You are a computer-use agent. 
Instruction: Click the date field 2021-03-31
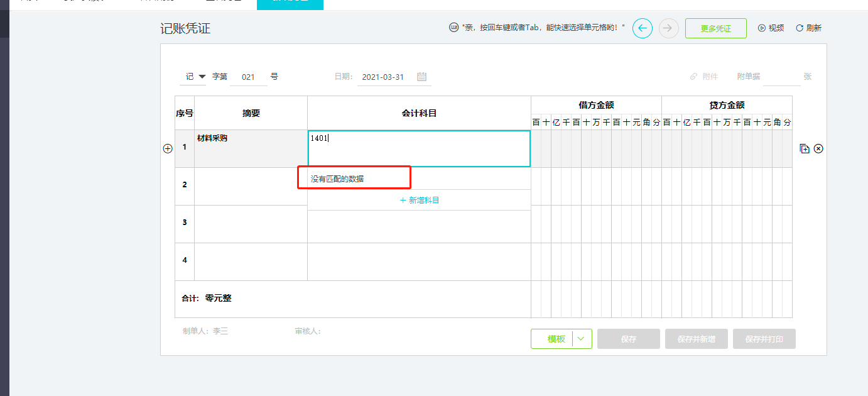pyautogui.click(x=383, y=77)
